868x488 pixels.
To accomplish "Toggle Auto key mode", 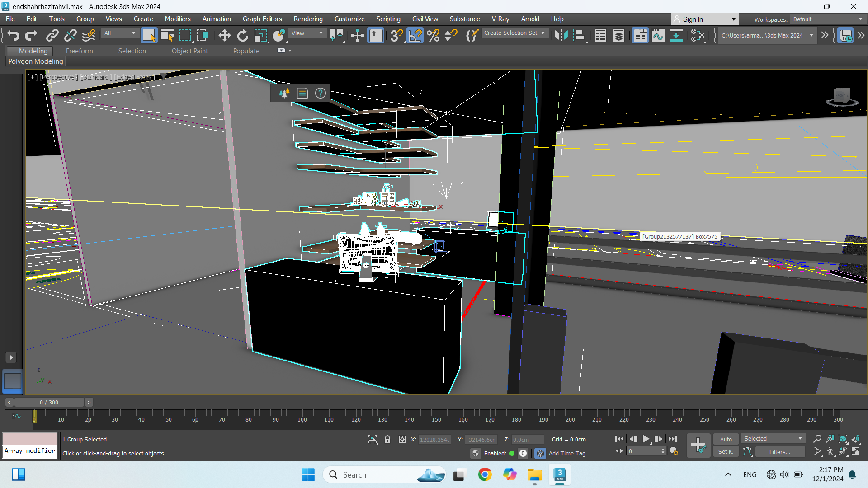I will coord(726,439).
